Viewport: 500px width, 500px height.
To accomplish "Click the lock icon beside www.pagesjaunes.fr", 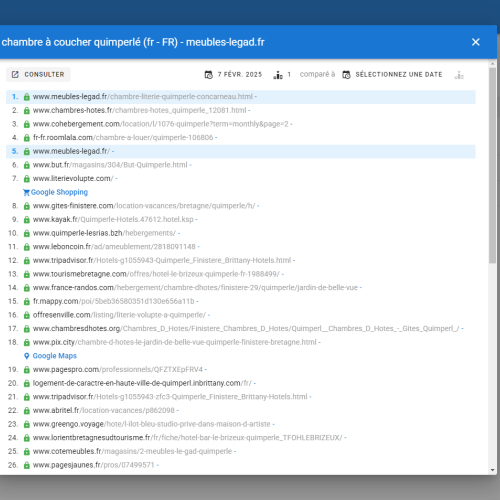I will (27, 465).
